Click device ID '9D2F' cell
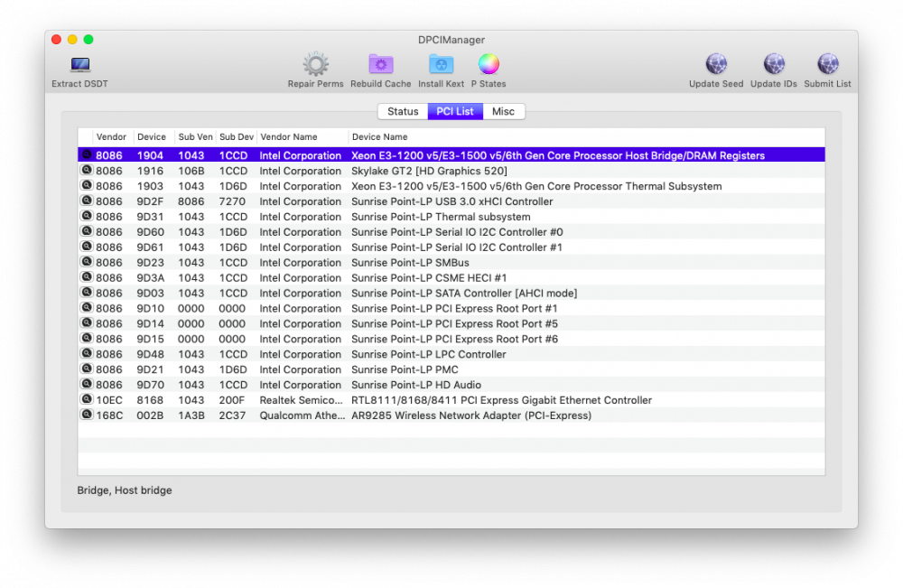This screenshot has width=903, height=588. coord(150,201)
